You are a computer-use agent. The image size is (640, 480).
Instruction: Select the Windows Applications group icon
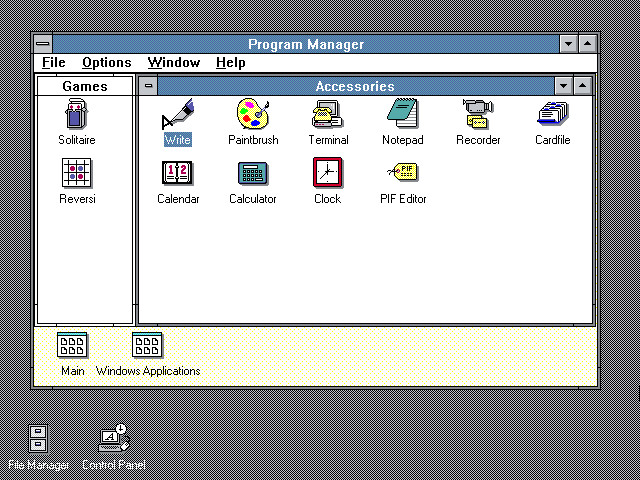point(147,345)
